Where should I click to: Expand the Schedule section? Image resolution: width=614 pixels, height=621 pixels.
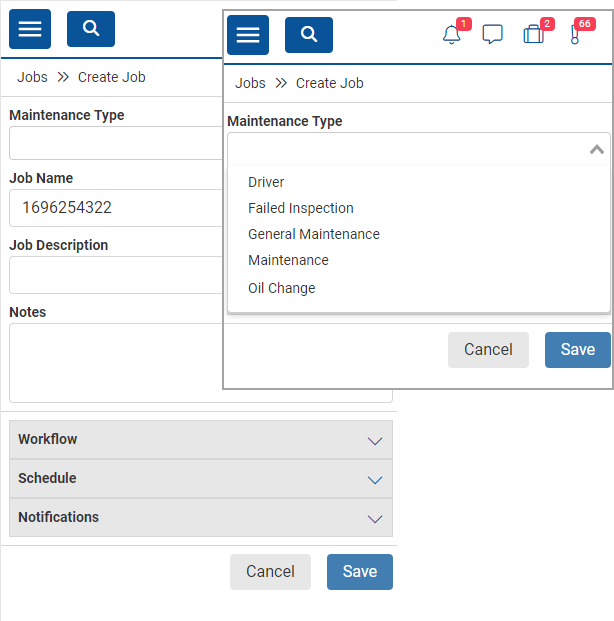[x=201, y=478]
